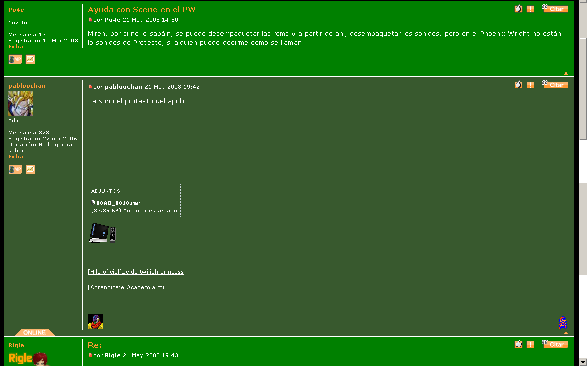The height and width of the screenshot is (366, 588).
Task: Email pabloochan with the envelope icon
Action: (30, 169)
